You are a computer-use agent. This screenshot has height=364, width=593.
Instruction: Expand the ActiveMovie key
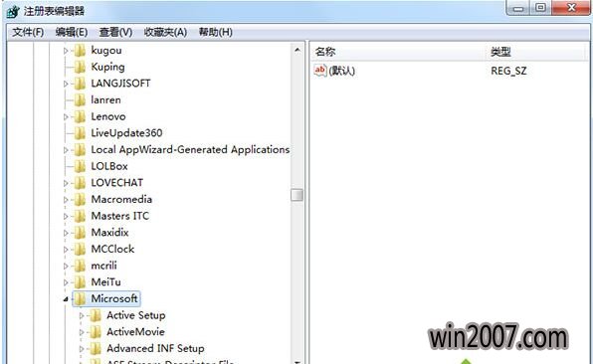[82, 332]
